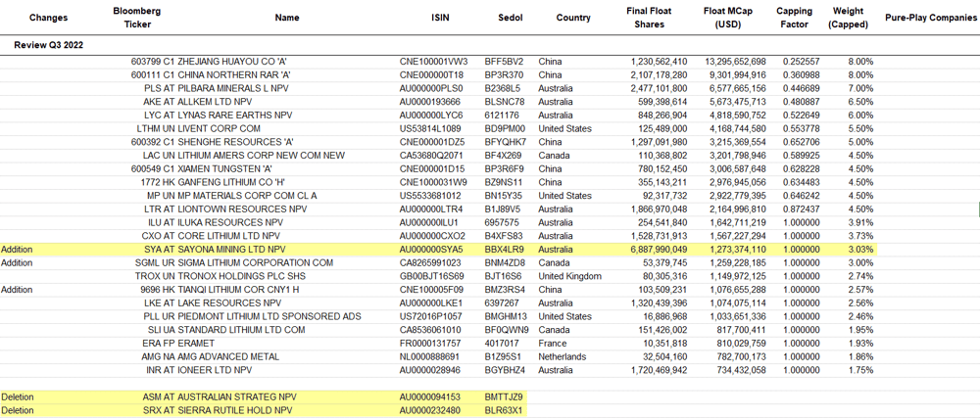Viewport: 980px width, 419px height.
Task: Select name 'LYNAS RARE EARTHS NPV'
Action: [x=235, y=116]
